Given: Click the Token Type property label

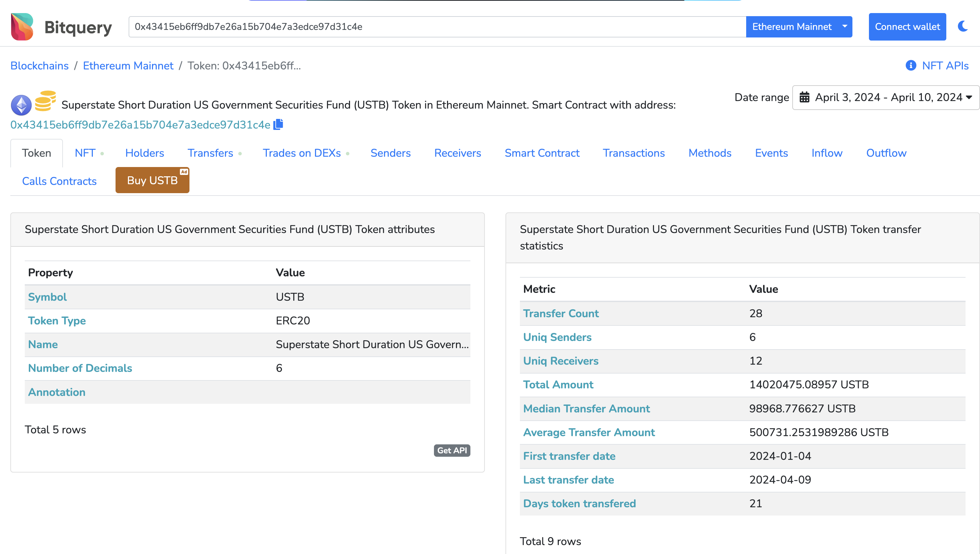Looking at the screenshot, I should 57,321.
